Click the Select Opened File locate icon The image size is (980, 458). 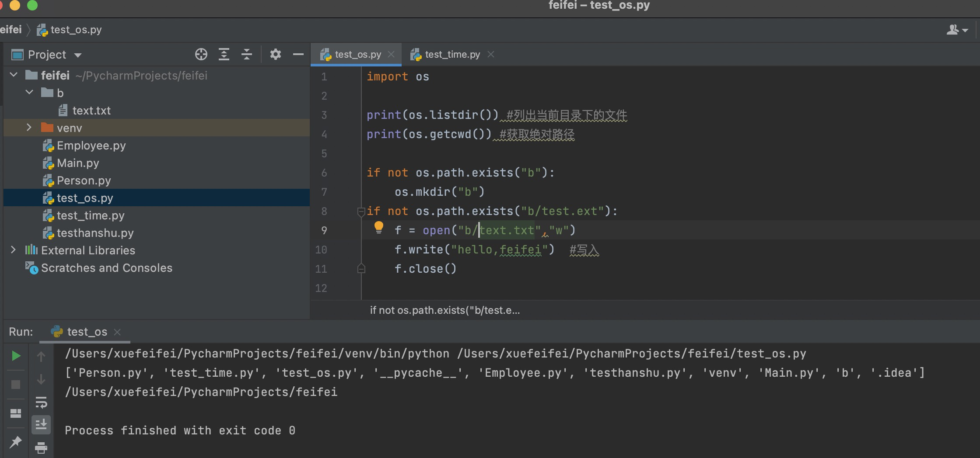coord(201,55)
